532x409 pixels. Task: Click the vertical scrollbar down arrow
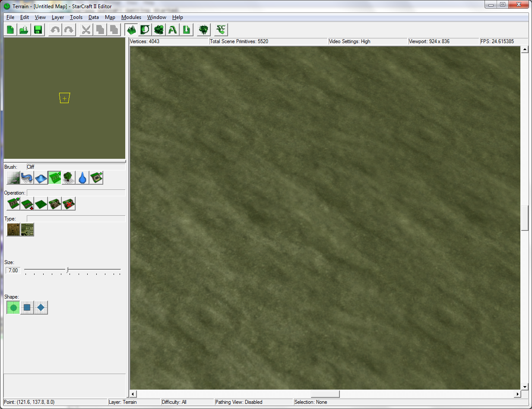[x=525, y=387]
